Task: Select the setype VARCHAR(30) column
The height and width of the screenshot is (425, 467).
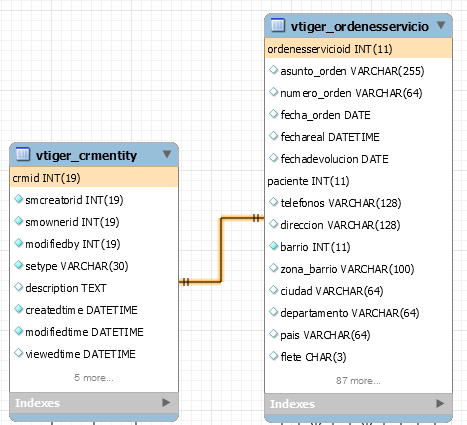Action: coord(77,266)
